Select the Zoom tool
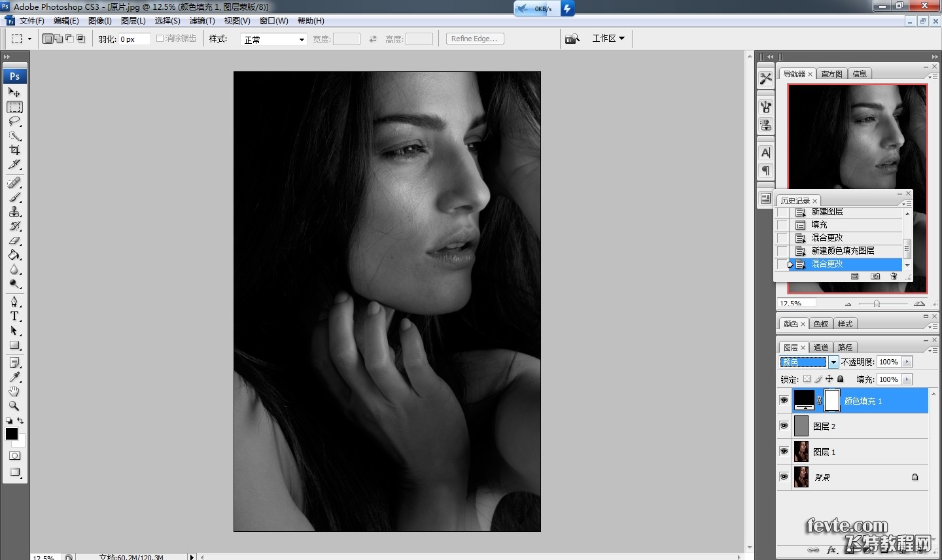This screenshot has height=560, width=942. coord(14,406)
